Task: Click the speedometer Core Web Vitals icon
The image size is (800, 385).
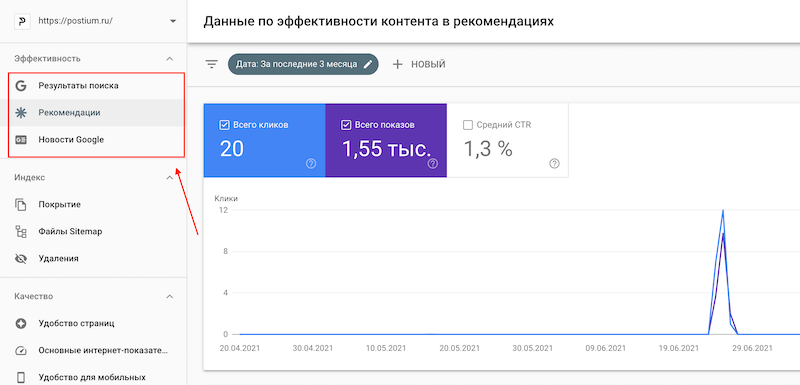Action: pos(21,351)
